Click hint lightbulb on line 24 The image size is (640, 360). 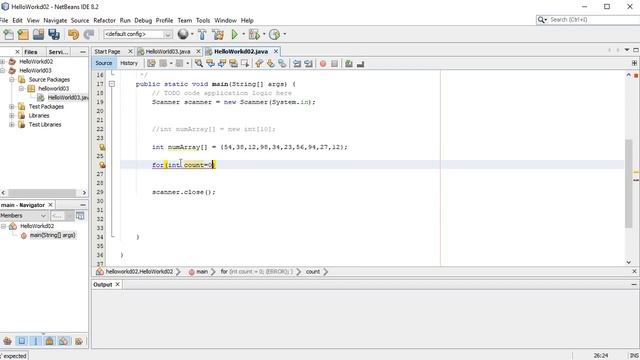[102, 147]
